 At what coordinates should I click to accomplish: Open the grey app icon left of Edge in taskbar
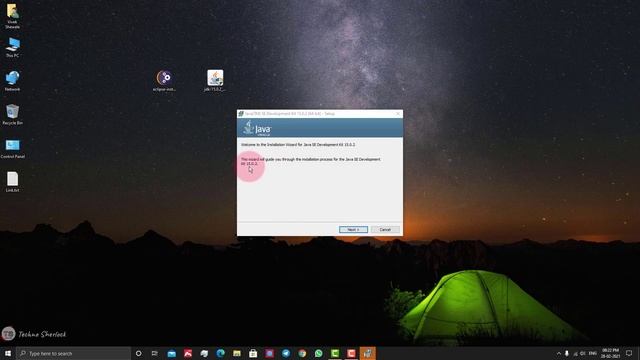pyautogui.click(x=204, y=353)
